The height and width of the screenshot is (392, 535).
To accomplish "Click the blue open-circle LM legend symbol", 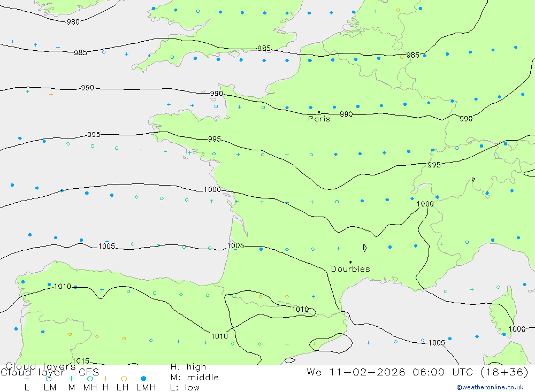I will click(x=49, y=379).
